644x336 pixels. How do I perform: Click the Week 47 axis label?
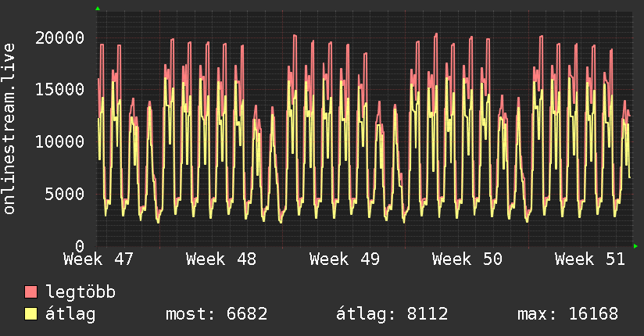(x=98, y=259)
